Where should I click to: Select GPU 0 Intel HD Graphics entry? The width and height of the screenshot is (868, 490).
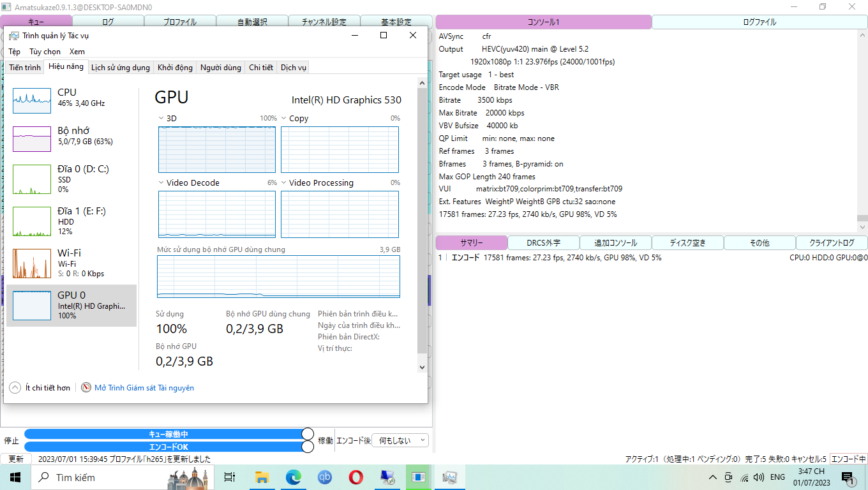[71, 305]
